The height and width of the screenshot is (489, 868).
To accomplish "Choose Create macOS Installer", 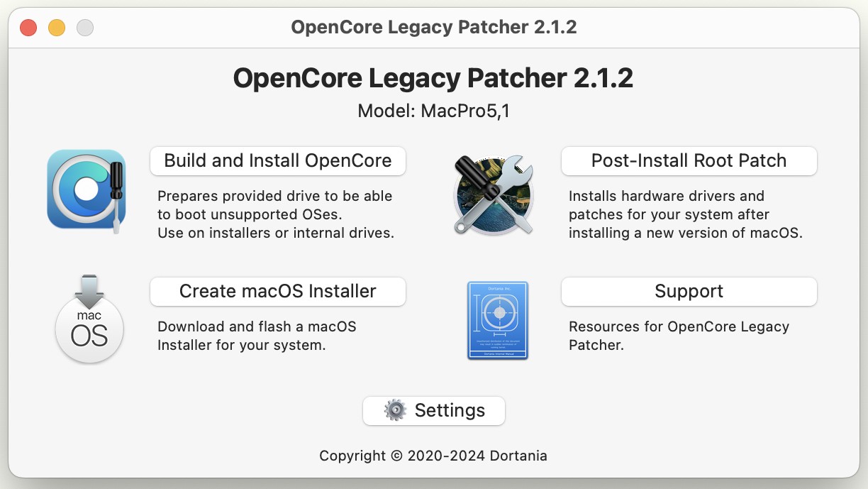I will pos(278,291).
